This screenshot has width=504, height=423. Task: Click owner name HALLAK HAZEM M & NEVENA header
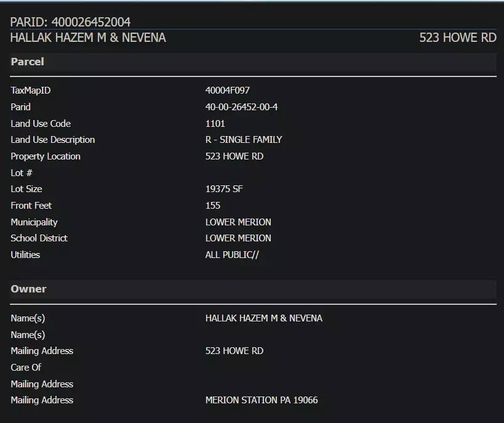(x=88, y=38)
